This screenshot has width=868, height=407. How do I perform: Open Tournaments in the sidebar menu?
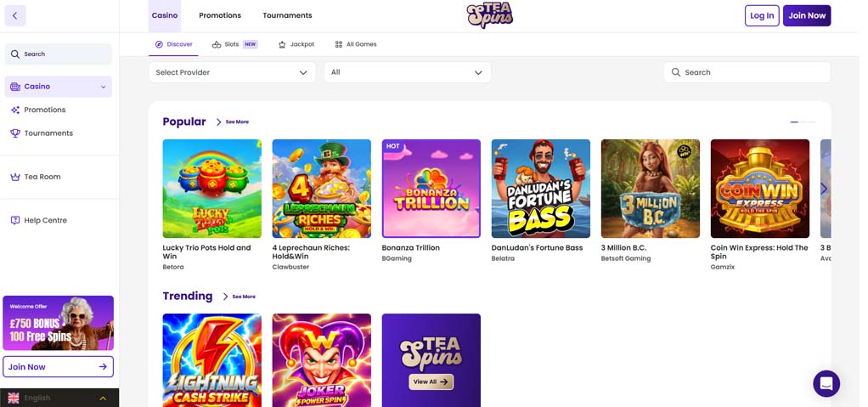[x=48, y=133]
